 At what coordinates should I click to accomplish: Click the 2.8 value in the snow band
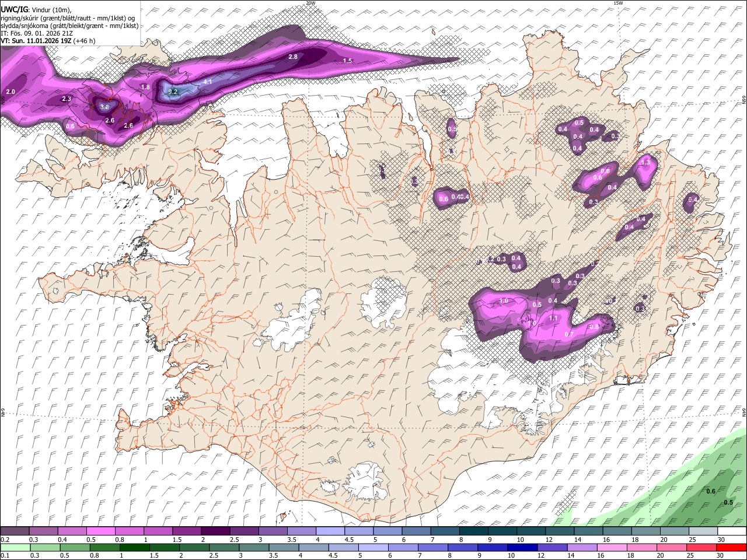click(293, 57)
